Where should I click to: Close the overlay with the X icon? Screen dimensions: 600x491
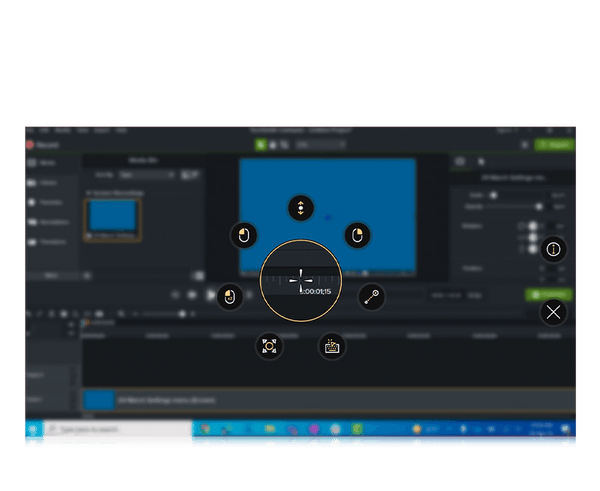pos(554,312)
